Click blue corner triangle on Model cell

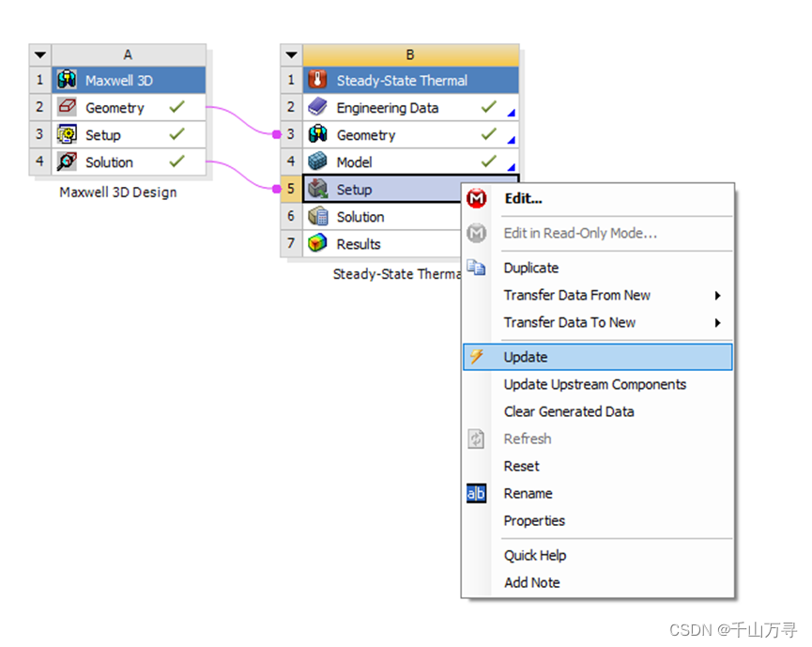[x=512, y=167]
